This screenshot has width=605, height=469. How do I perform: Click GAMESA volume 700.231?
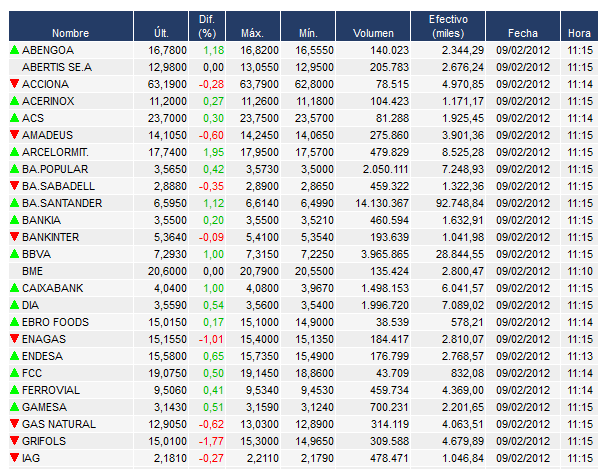click(x=389, y=407)
